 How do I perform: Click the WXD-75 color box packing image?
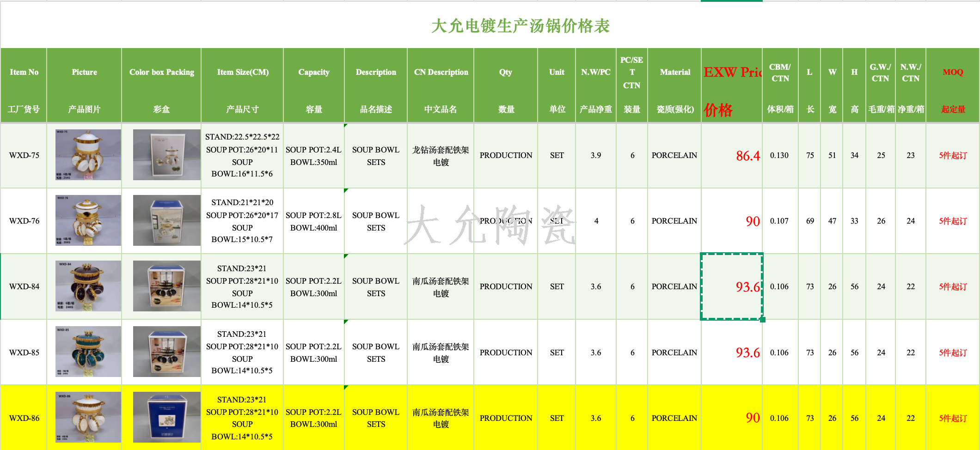point(166,155)
